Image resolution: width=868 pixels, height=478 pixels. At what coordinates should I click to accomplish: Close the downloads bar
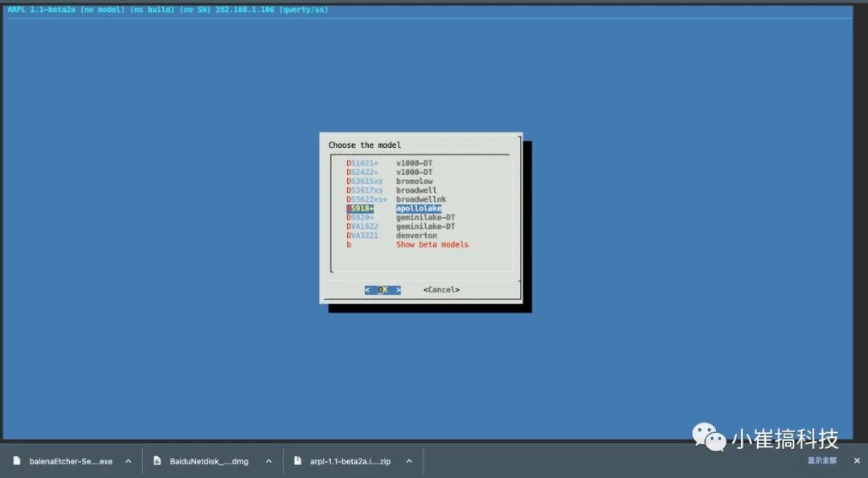click(857, 460)
